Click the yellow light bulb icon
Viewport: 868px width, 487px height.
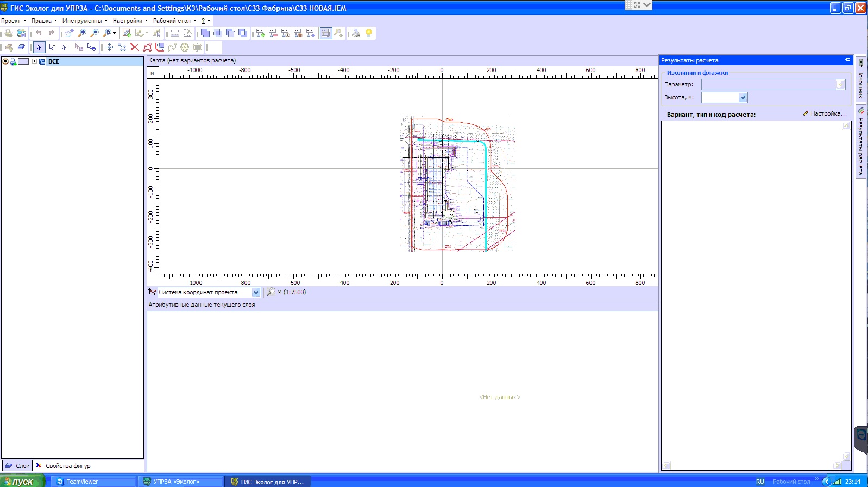369,33
